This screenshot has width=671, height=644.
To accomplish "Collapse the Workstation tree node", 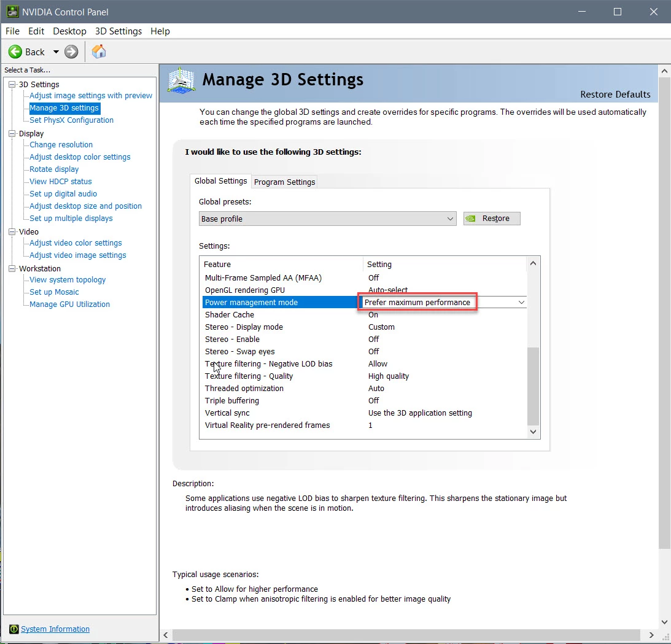I will click(12, 268).
